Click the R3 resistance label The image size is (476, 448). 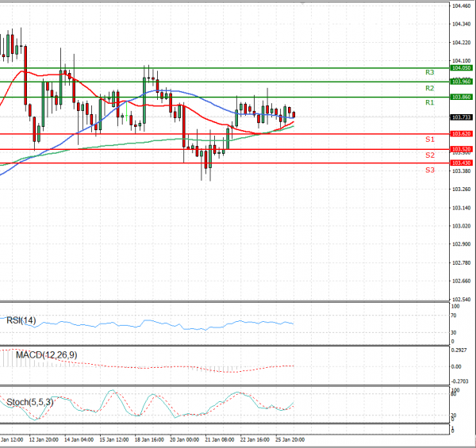tap(428, 72)
